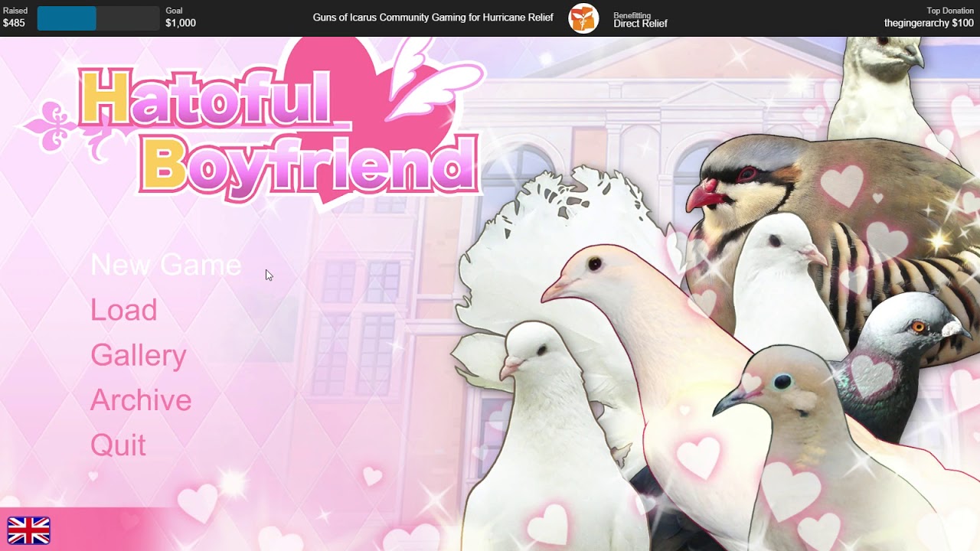Click the donation progress bar
Image resolution: width=980 pixels, height=551 pixels.
(98, 18)
